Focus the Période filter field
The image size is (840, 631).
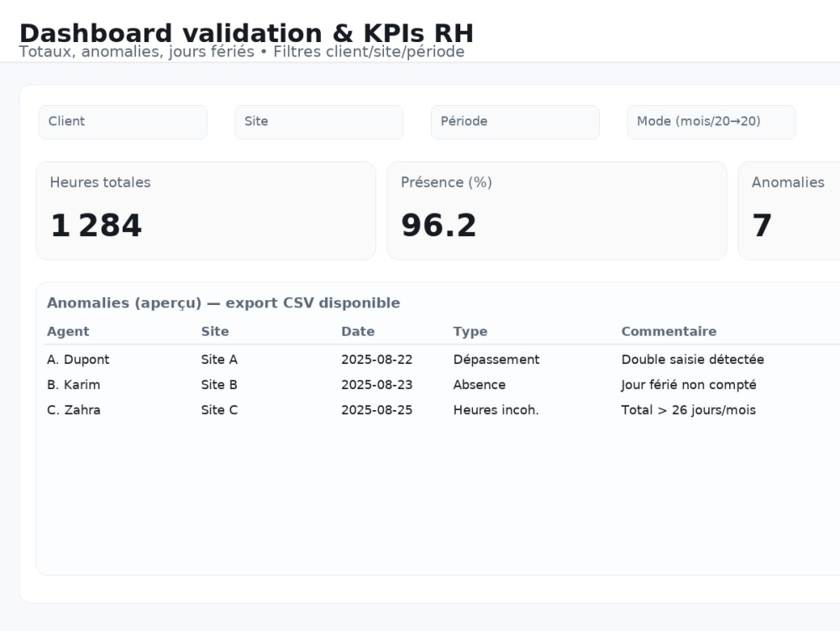click(515, 122)
